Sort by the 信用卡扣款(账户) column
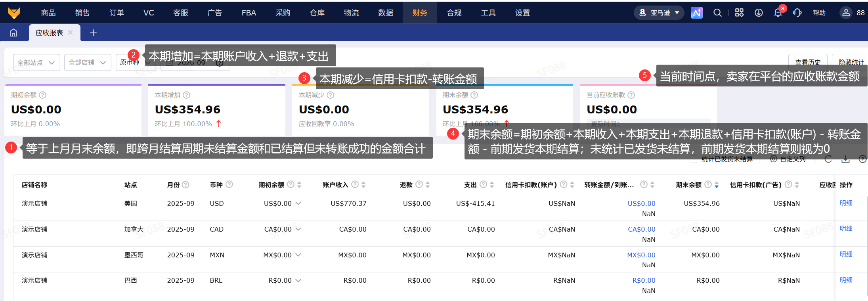Screen dimensions: 868x301 (x=572, y=184)
